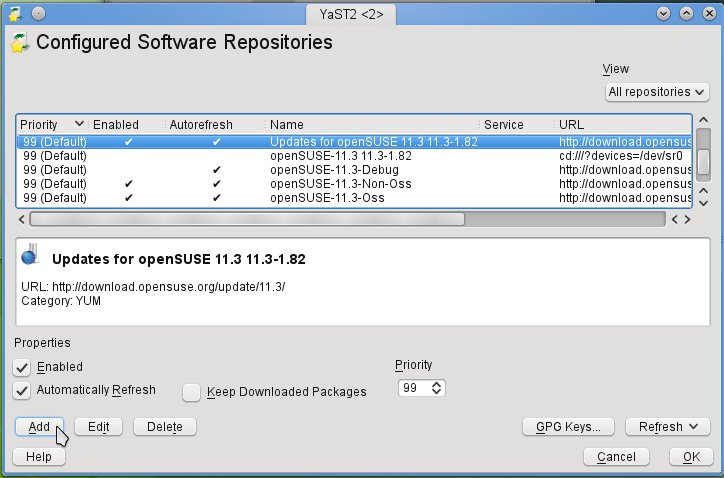
Task: Click the horizontal scrollbar thumb
Action: click(247, 219)
